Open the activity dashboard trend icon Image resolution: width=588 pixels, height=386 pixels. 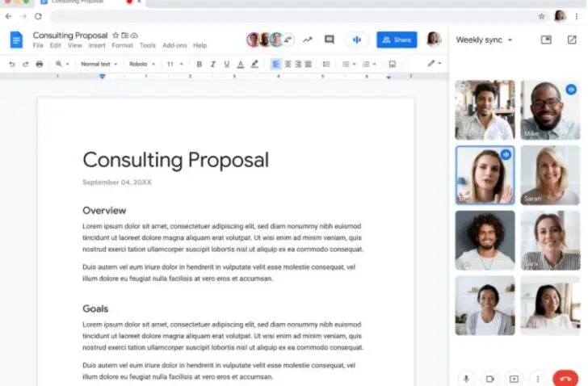point(308,40)
